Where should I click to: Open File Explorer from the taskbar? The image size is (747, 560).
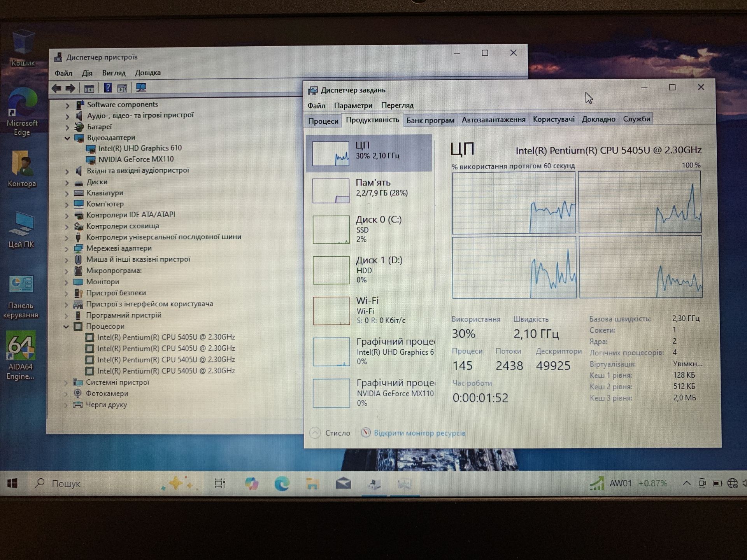312,483
